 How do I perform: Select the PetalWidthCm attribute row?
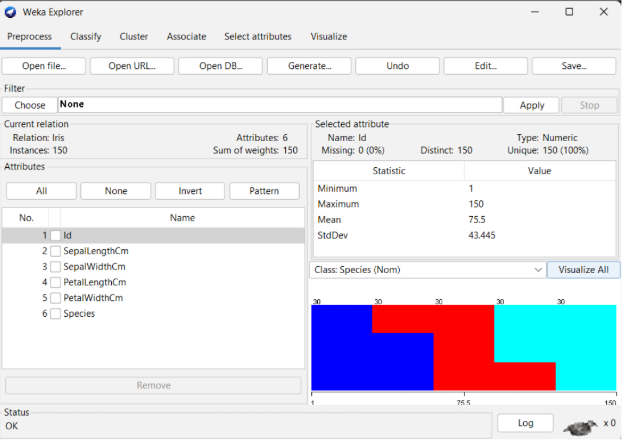coord(153,298)
